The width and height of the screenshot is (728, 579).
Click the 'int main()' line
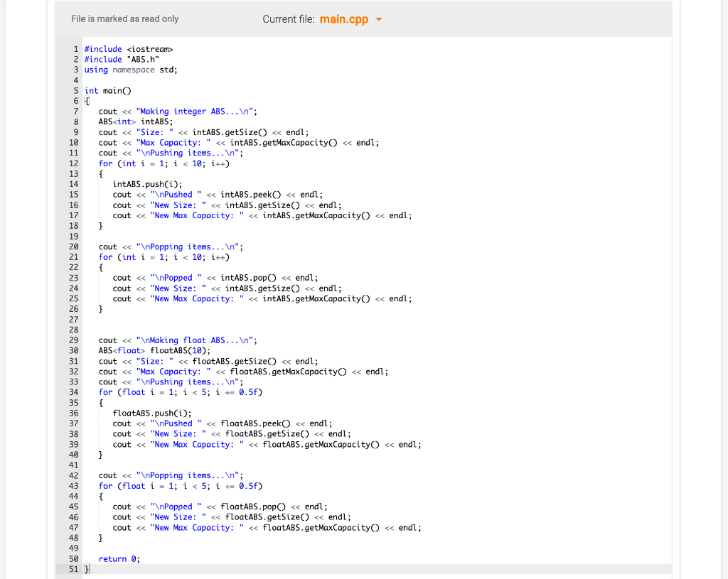click(x=108, y=91)
